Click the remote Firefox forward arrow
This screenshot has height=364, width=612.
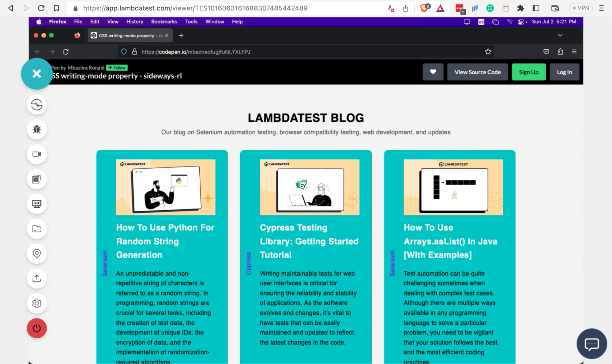pyautogui.click(x=52, y=52)
